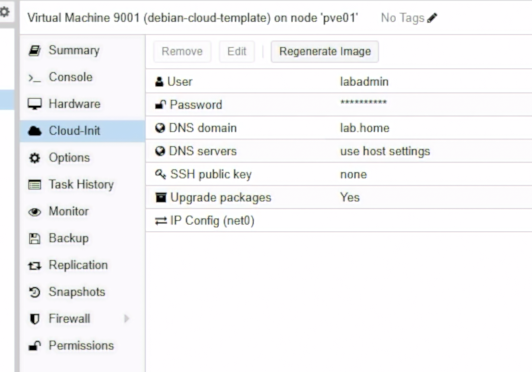Select the Upgrade packages row label
This screenshot has width=532, height=372.
(x=221, y=198)
